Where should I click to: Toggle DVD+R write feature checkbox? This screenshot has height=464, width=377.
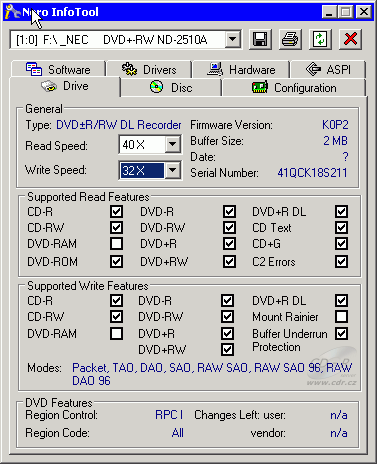227,334
